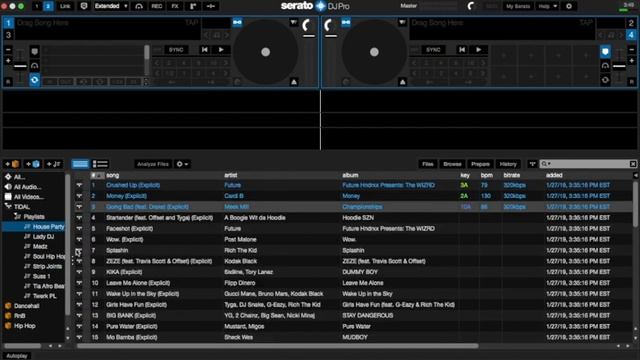Click the shield icon next to Link
Screen dimensions: 640x360
(x=84, y=6)
